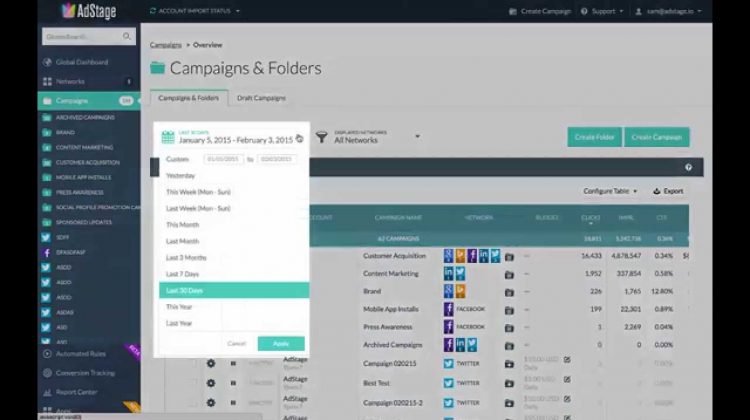Open Report Center in the sidebar

tap(76, 392)
